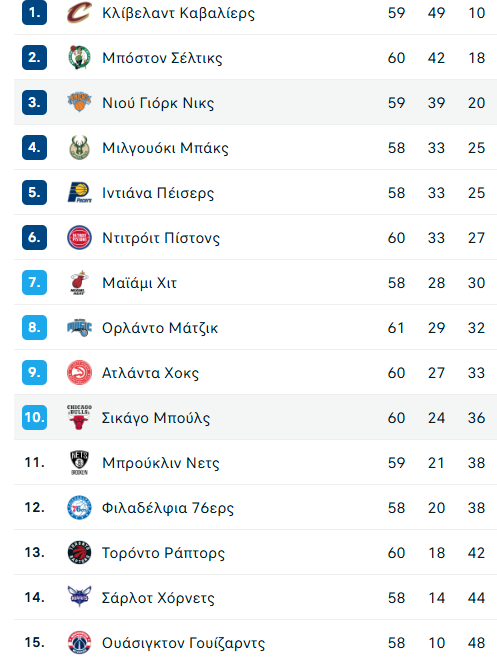Screen dimensions: 497x657
Task: Select the Ουάσιγκτον Γουίζαρντς team name
Action: pos(184,643)
